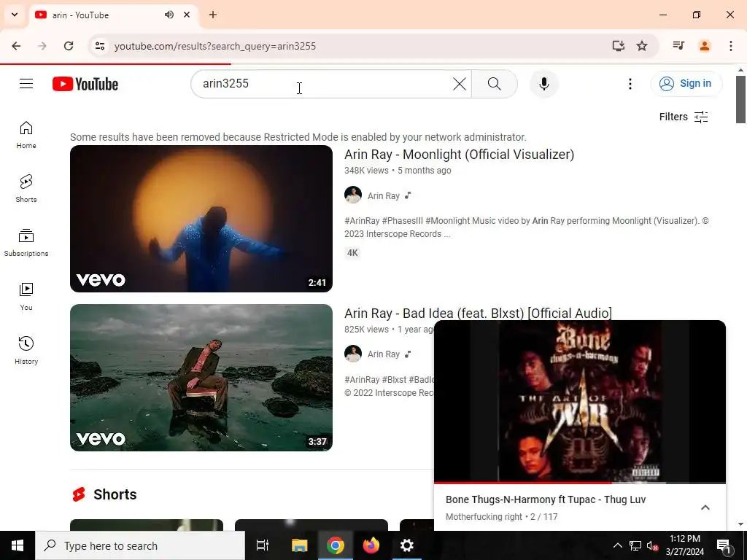Clear the search box with the X
This screenshot has width=747, height=560.
click(460, 84)
